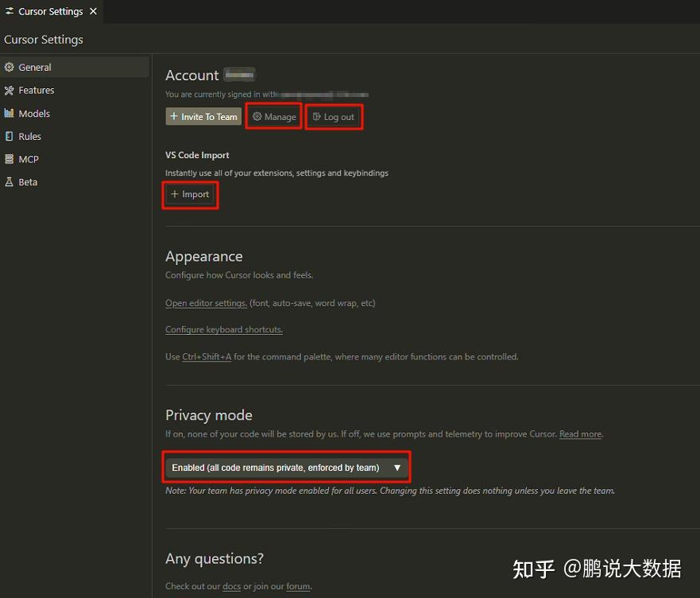The width and height of the screenshot is (700, 598).
Task: Open the Models settings section
Action: [34, 114]
